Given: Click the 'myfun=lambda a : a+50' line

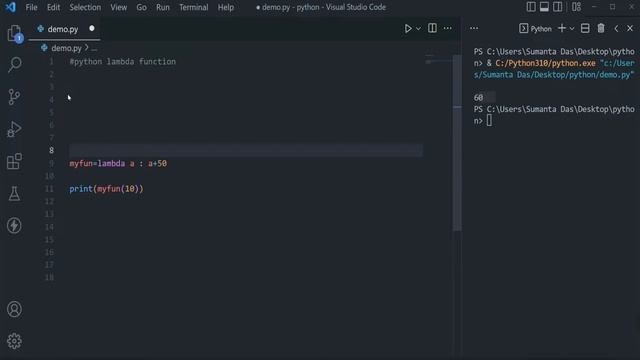Looking at the screenshot, I should coord(118,163).
